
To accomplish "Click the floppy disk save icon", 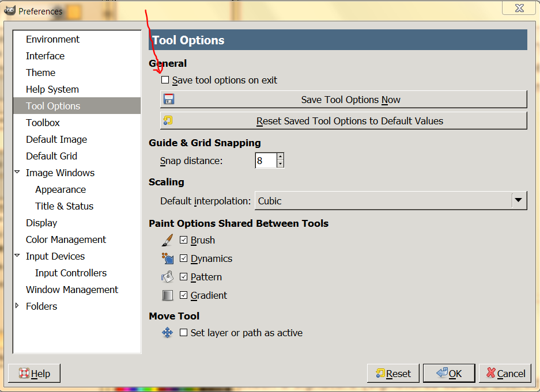I will tap(169, 99).
